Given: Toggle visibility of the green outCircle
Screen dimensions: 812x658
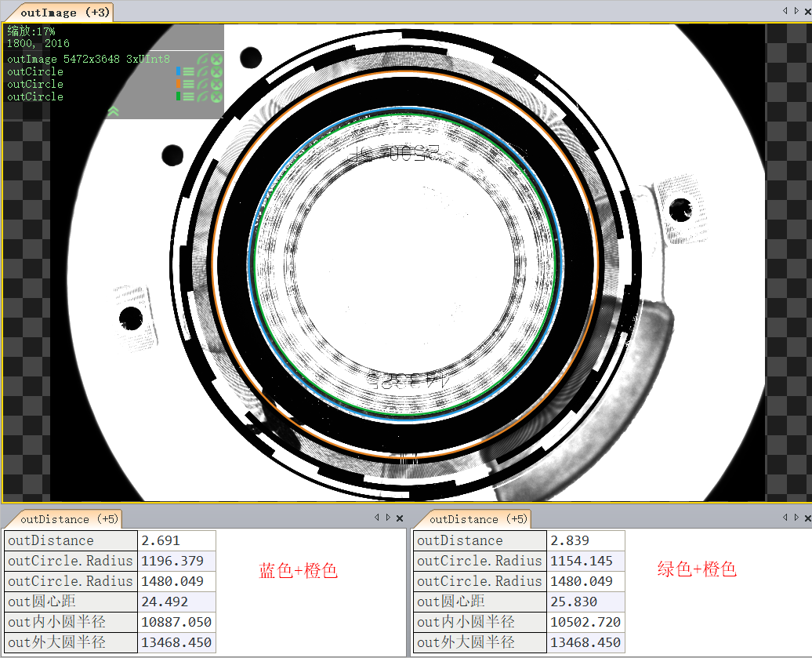Looking at the screenshot, I should coord(203,96).
